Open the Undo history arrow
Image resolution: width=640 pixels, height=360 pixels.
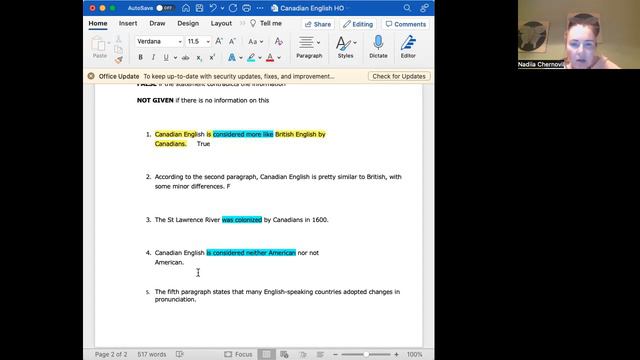(222, 8)
